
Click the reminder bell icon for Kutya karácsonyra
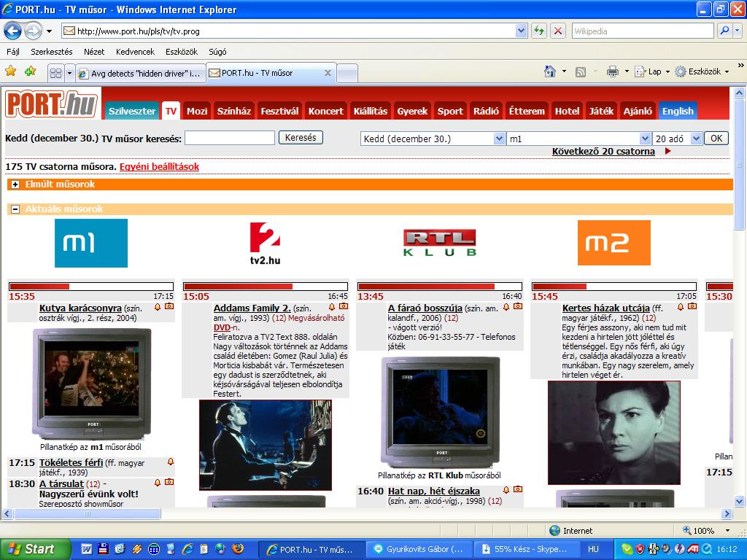158,307
